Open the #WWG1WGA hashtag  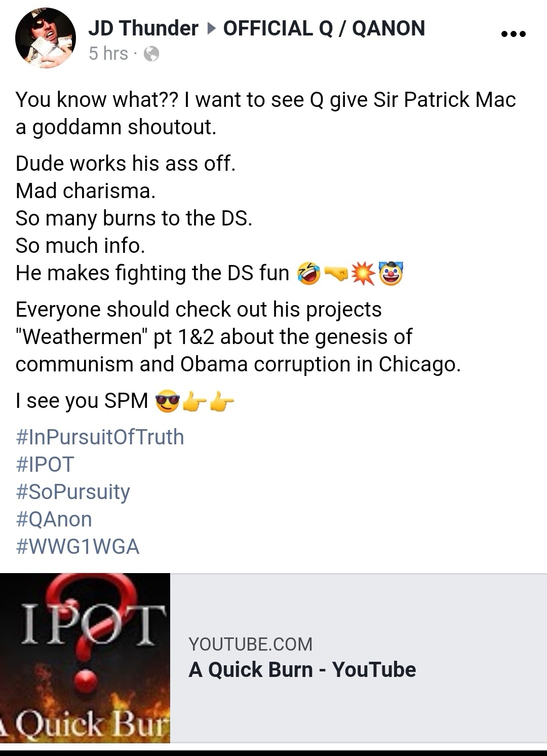(x=77, y=547)
